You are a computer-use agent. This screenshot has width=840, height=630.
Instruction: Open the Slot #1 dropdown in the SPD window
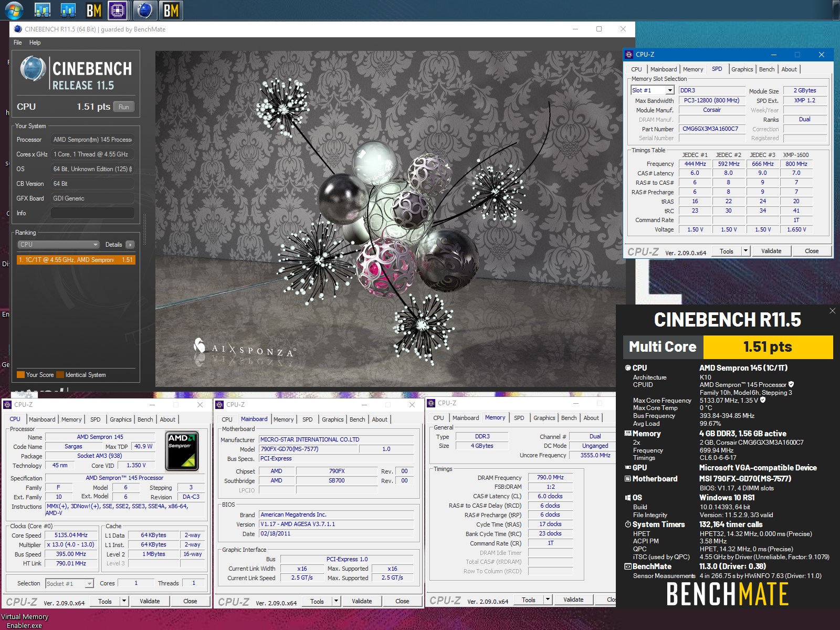click(669, 90)
